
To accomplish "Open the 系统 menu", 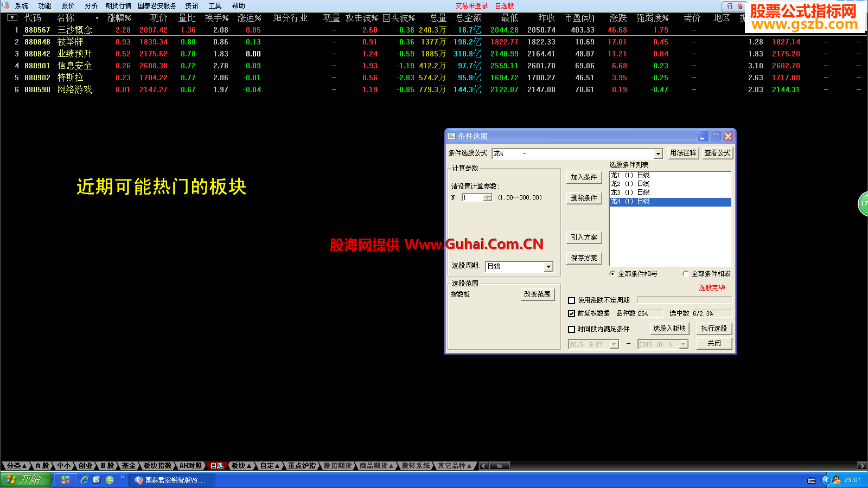I will (22, 6).
